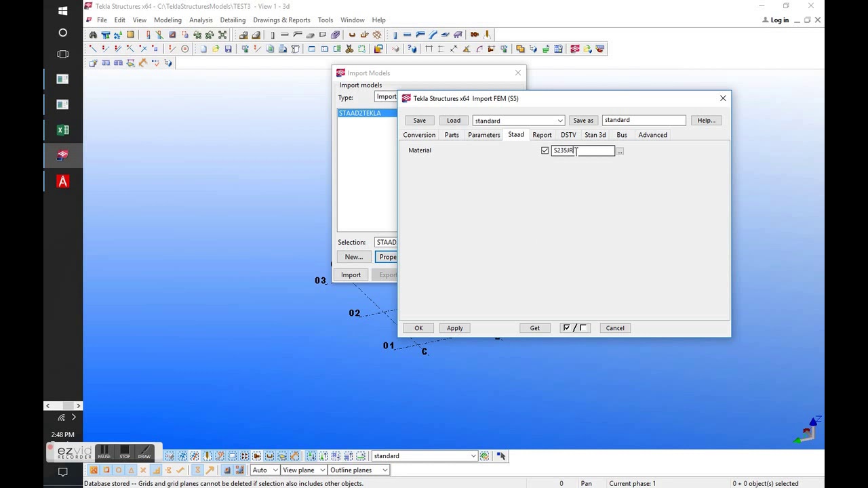Click the Load button

(x=453, y=121)
